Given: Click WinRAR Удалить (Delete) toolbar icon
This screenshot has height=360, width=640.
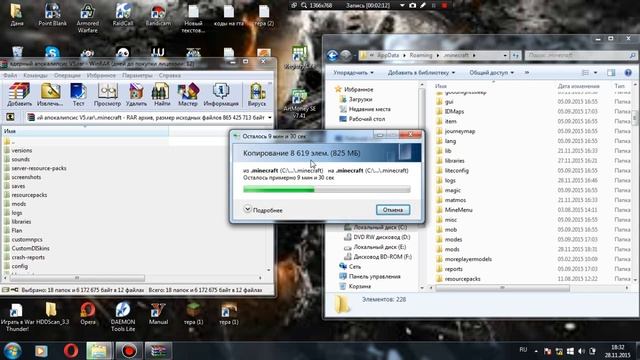Looking at the screenshot, I should pos(136,95).
